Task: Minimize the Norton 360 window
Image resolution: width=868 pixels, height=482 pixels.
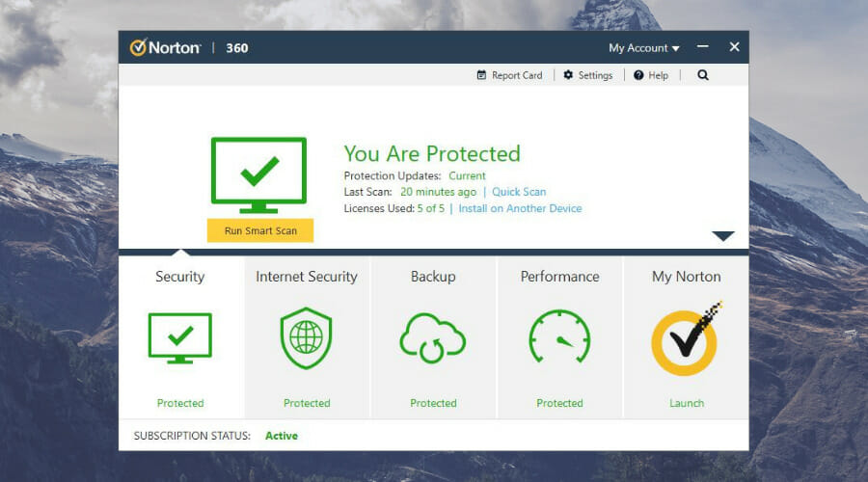Action: click(x=702, y=46)
